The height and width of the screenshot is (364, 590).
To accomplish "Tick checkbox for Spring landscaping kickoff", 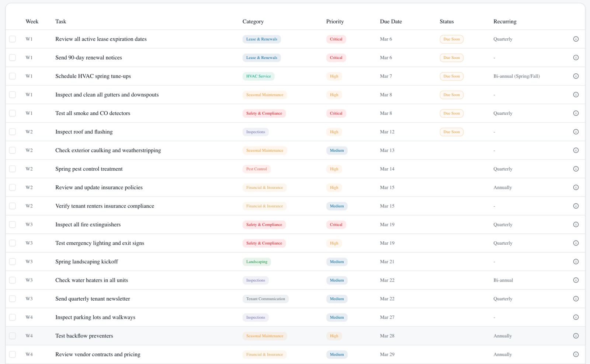I will (13, 262).
